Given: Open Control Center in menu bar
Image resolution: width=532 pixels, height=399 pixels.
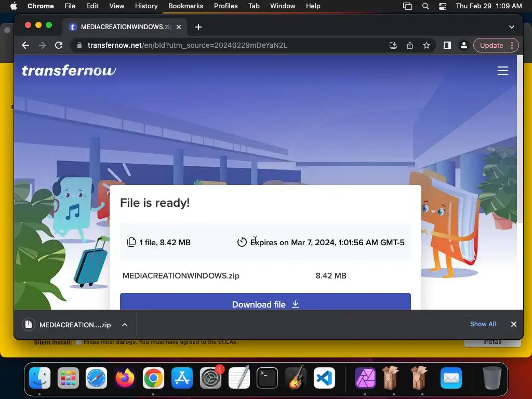Looking at the screenshot, I should pyautogui.click(x=443, y=6).
